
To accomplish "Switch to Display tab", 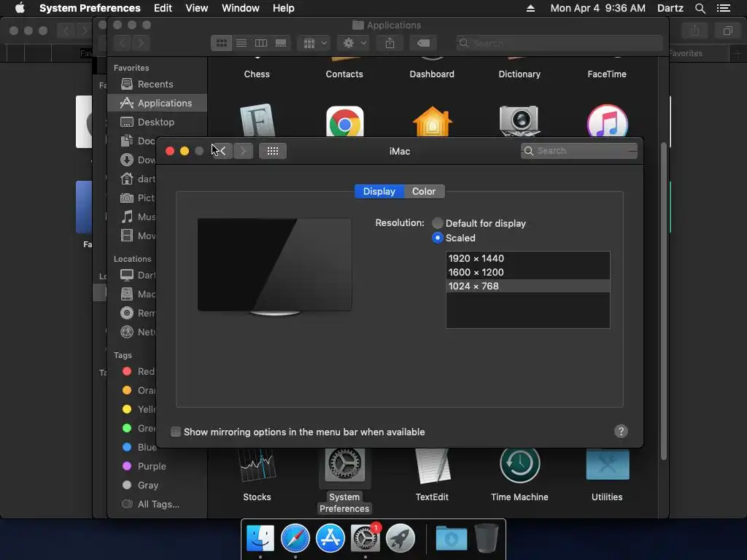I will click(379, 192).
